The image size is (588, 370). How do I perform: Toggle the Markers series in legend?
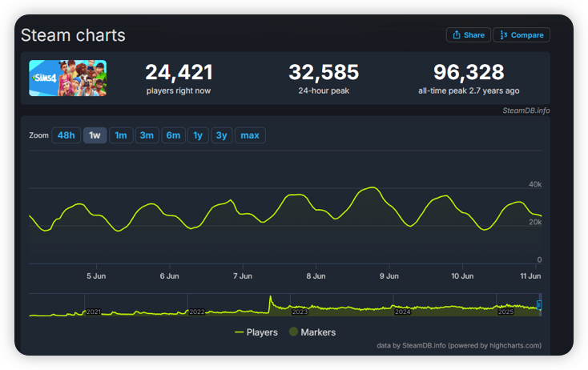coord(312,332)
